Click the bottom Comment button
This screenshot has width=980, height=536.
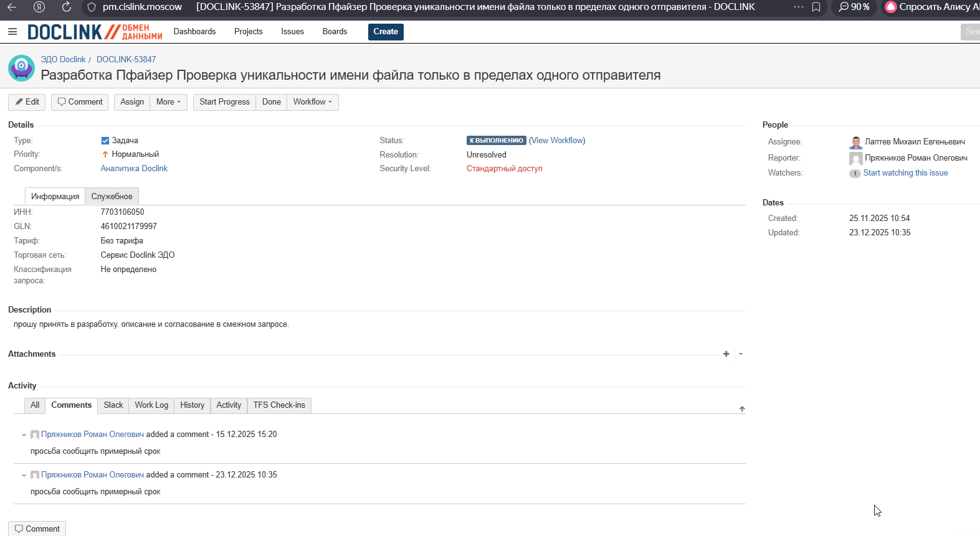tap(37, 529)
